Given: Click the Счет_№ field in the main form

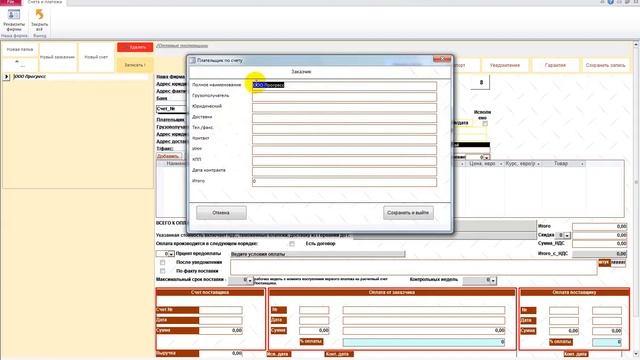Looking at the screenshot, I should [x=171, y=109].
